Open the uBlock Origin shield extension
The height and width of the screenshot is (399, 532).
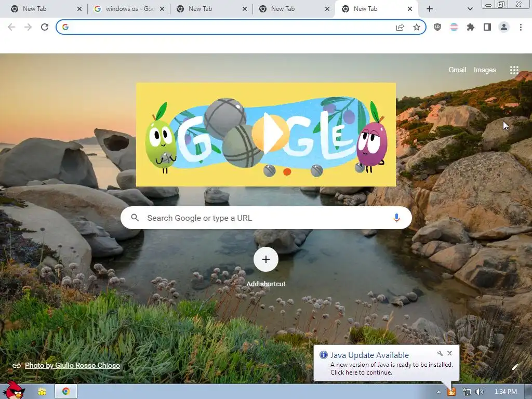(x=437, y=27)
